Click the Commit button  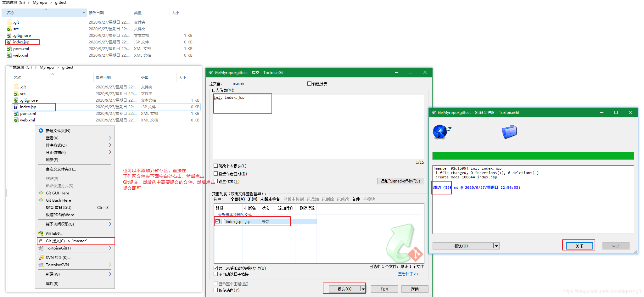(344, 289)
